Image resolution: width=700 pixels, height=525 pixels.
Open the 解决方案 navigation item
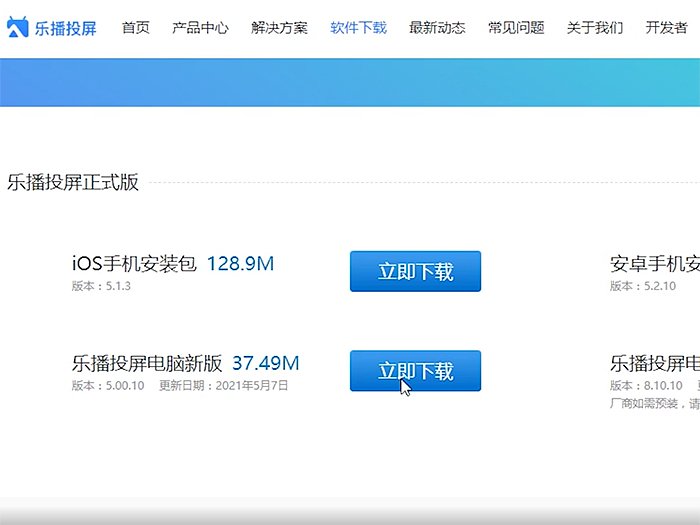click(279, 28)
